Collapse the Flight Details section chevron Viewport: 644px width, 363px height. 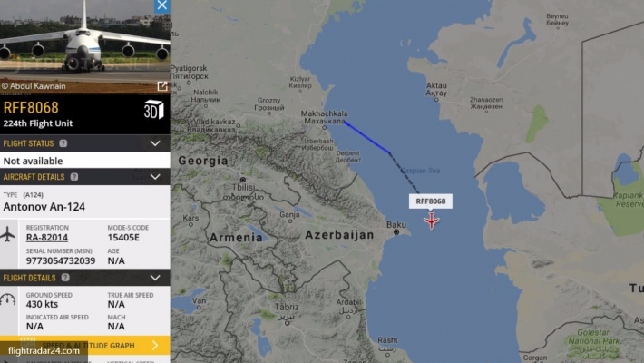pyautogui.click(x=155, y=278)
